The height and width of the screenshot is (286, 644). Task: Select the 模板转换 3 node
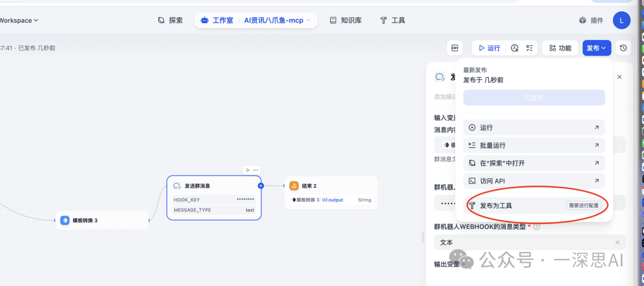pyautogui.click(x=102, y=220)
